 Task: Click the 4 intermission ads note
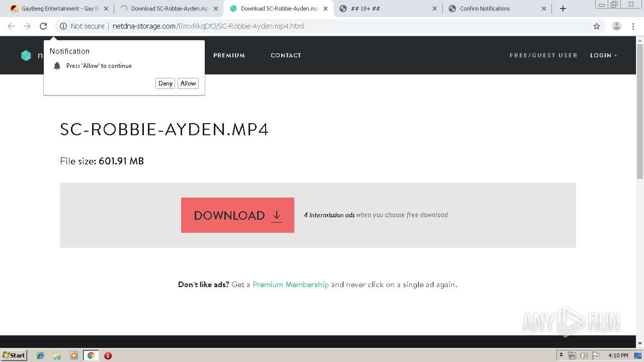376,215
